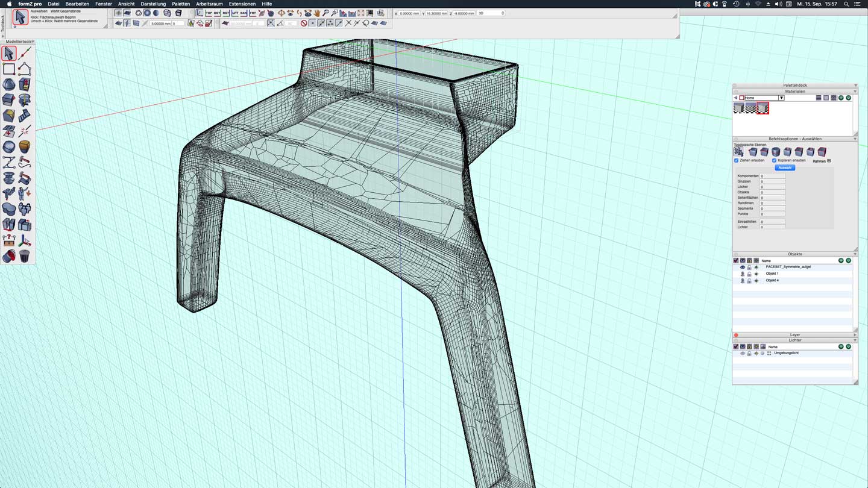Toggle Umgebungslicht visibility eye
Viewport: 868px width, 488px height.
(x=743, y=353)
